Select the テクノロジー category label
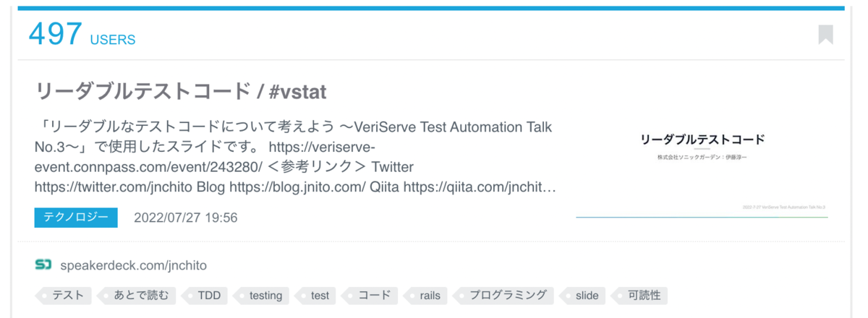Viewport: 868px width, 318px height. [75, 217]
